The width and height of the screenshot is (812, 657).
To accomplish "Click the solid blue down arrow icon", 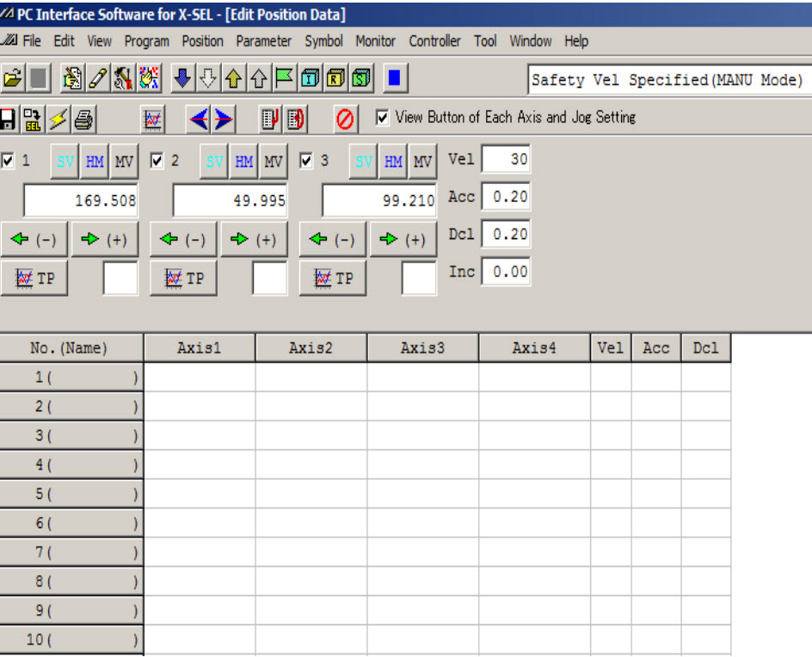I will tap(182, 79).
